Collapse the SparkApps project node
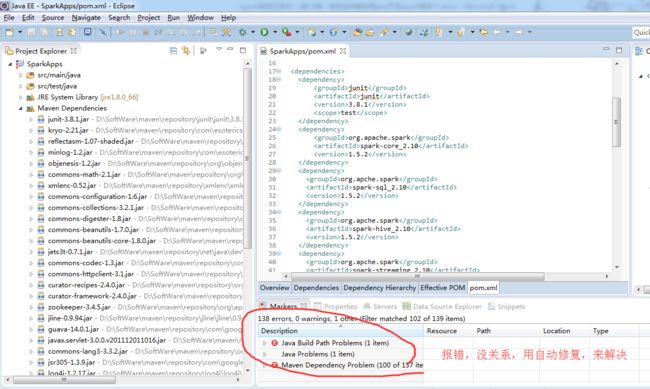Screen dimensions: 650x389 click(10, 64)
